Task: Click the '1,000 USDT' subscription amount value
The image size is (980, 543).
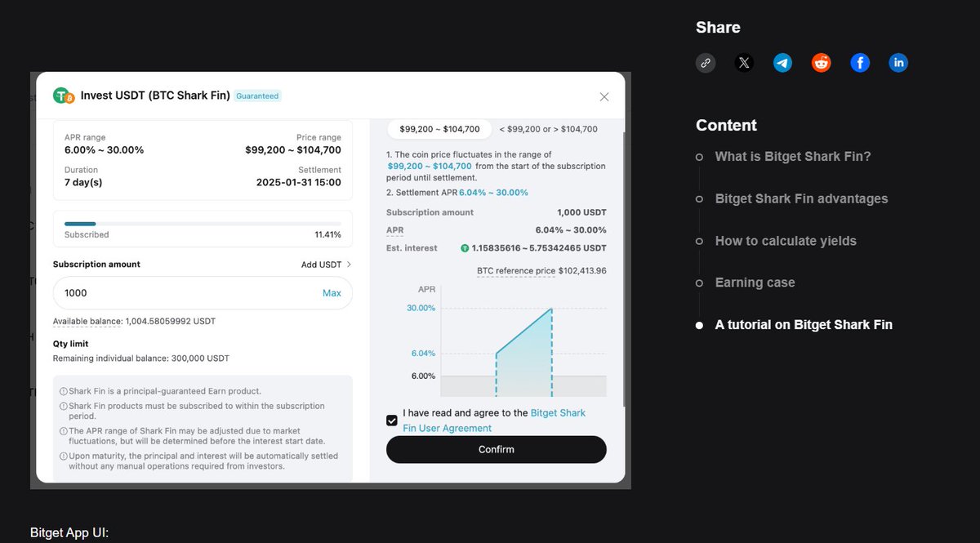Action: click(581, 212)
